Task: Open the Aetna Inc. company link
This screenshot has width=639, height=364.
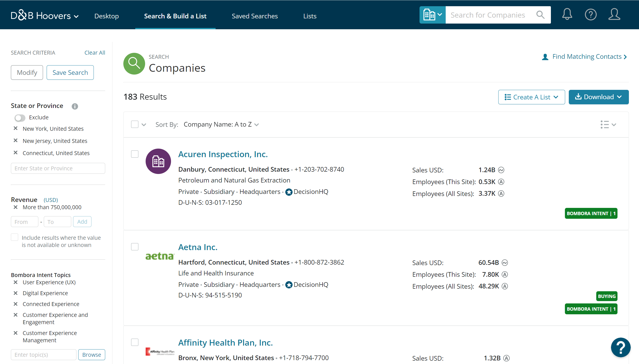Action: (198, 247)
